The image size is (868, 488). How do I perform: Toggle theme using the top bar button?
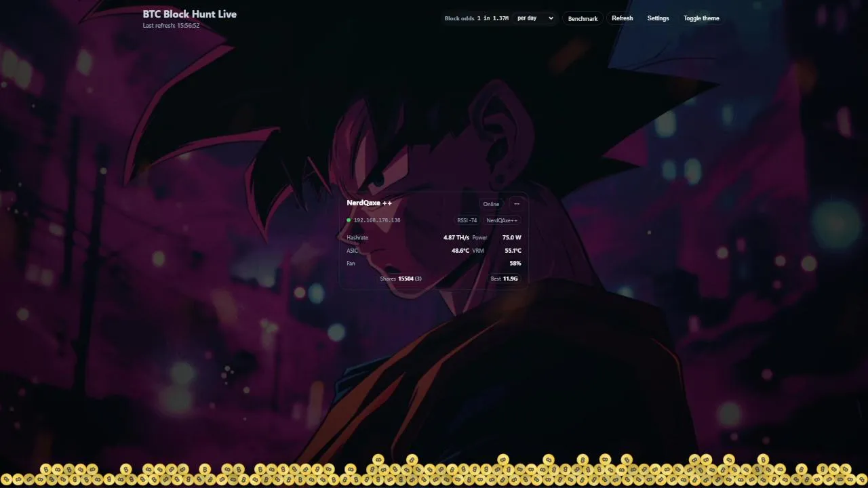[701, 18]
